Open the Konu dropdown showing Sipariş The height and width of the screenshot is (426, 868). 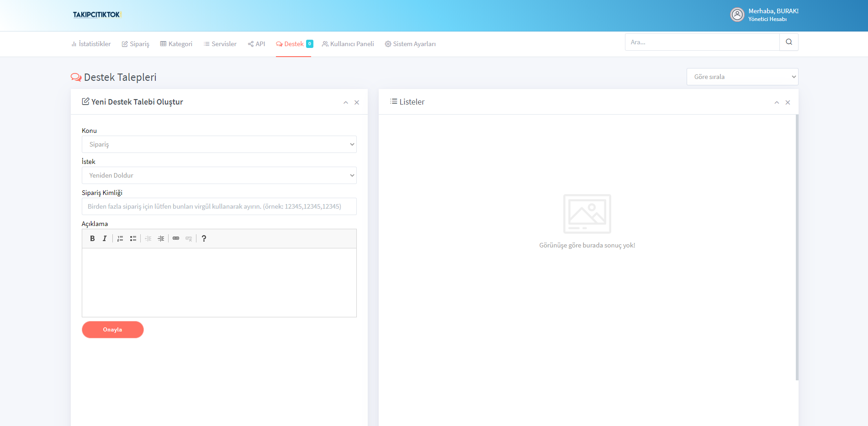[x=219, y=144]
